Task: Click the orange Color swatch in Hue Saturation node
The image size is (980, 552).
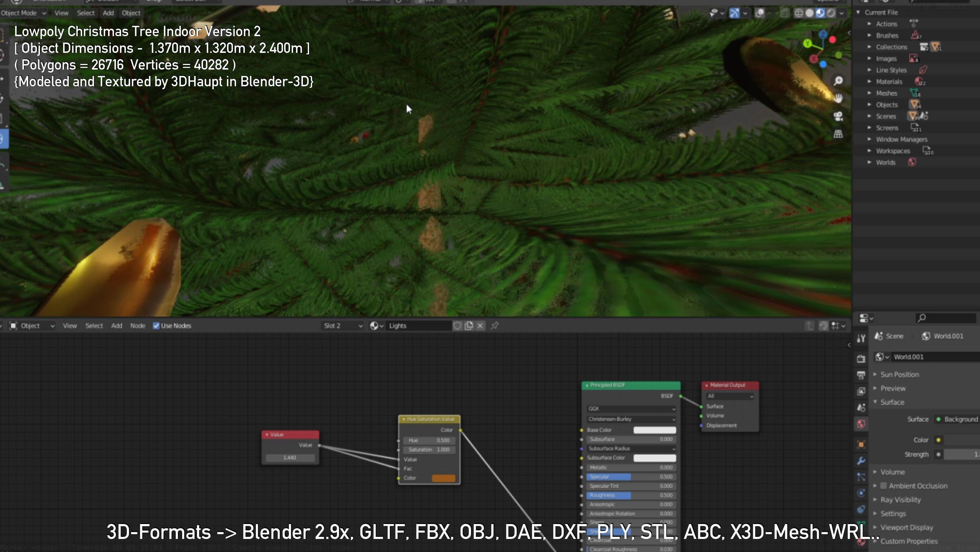Action: [x=443, y=478]
